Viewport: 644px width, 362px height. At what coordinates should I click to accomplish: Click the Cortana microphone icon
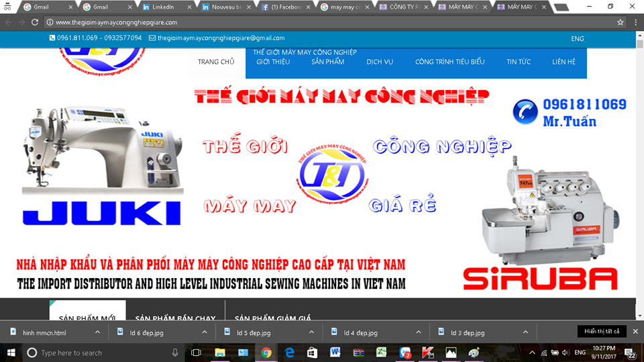pyautogui.click(x=175, y=353)
